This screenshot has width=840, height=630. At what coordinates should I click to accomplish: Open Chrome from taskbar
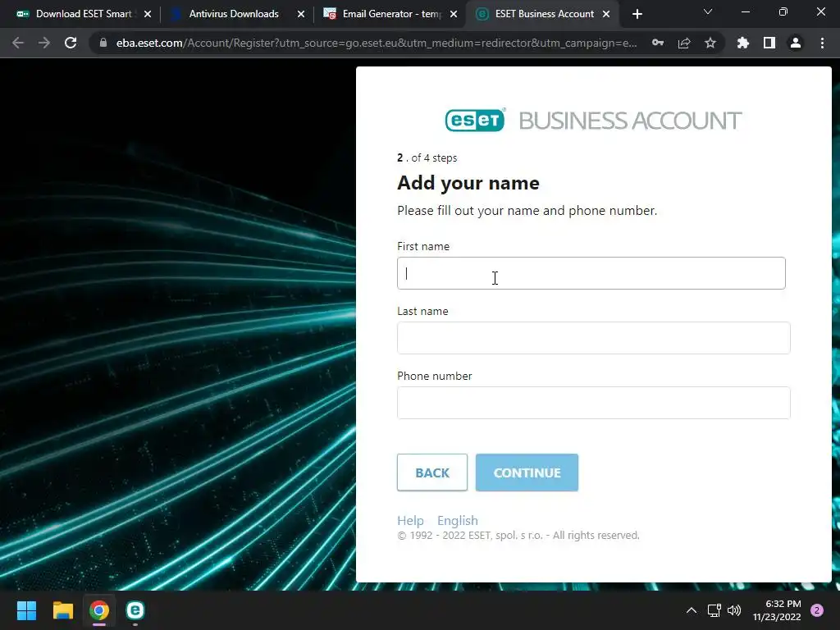click(x=99, y=610)
